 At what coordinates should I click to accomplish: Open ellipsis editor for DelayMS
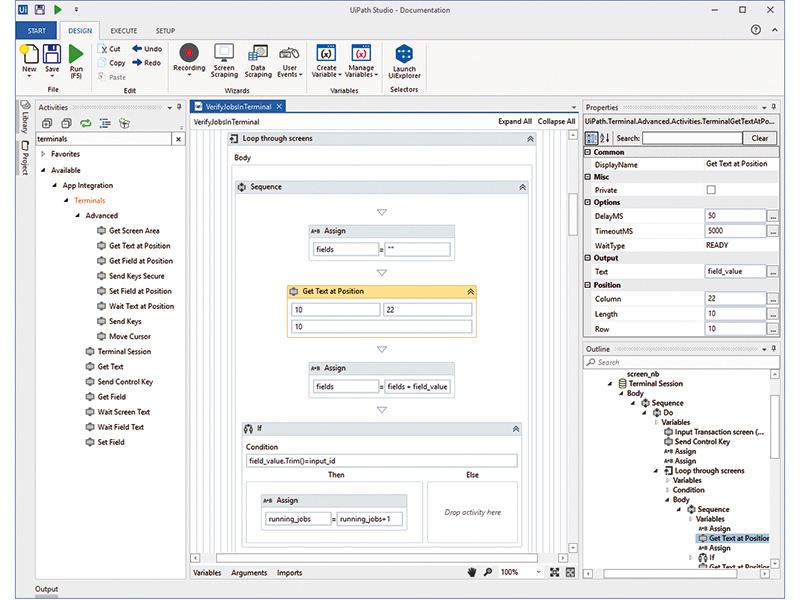click(x=773, y=216)
